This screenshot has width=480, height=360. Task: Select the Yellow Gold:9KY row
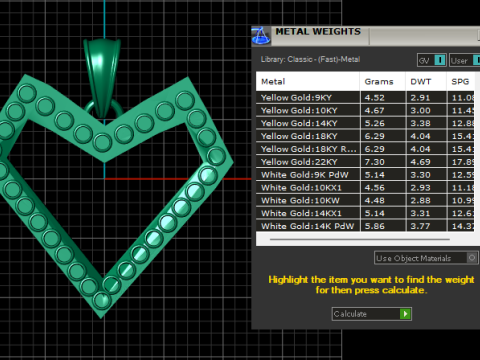pyautogui.click(x=365, y=98)
